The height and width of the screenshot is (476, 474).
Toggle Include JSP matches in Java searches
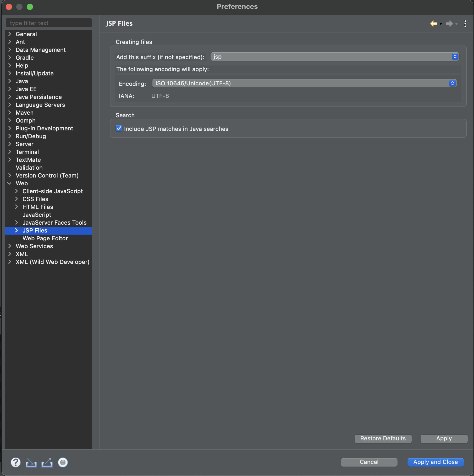pyautogui.click(x=119, y=129)
